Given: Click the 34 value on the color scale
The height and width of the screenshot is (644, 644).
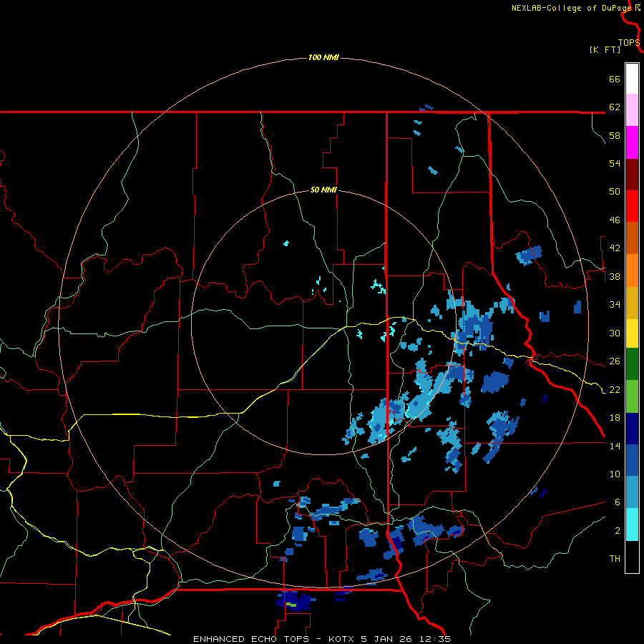Looking at the screenshot, I should click(x=615, y=305).
